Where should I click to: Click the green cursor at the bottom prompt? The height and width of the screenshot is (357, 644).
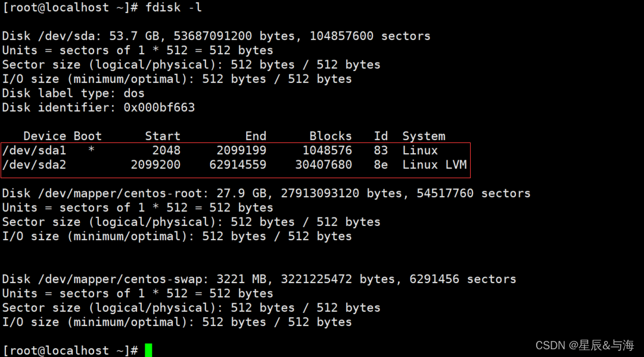(x=149, y=350)
